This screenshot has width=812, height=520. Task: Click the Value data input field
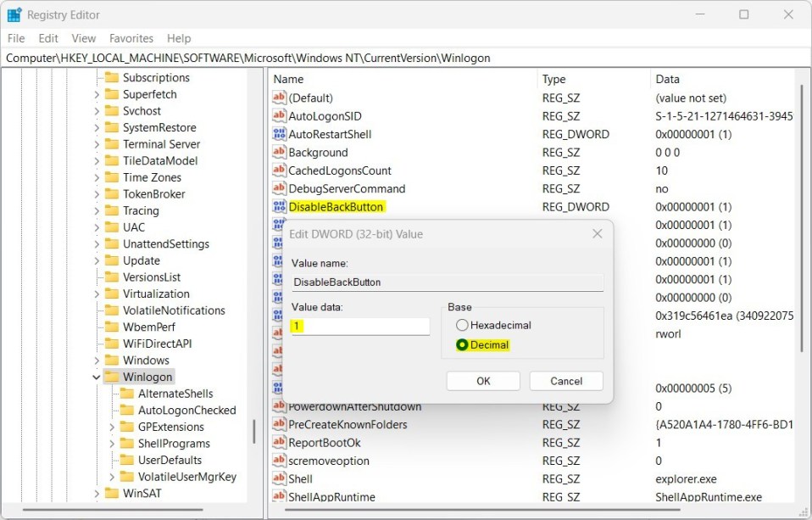click(x=360, y=326)
